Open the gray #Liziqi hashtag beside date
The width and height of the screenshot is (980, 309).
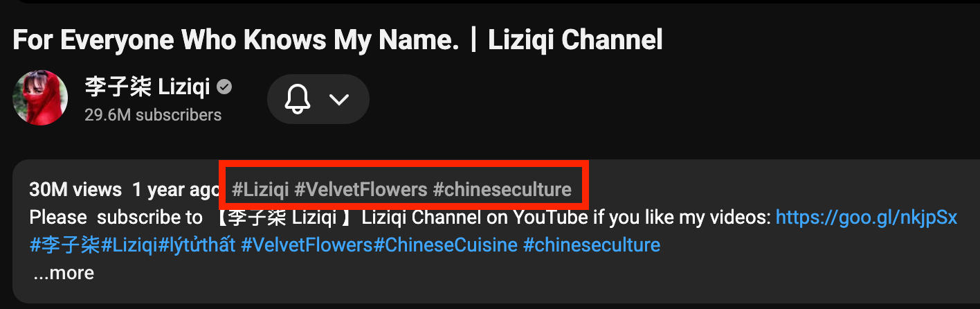coord(260,189)
